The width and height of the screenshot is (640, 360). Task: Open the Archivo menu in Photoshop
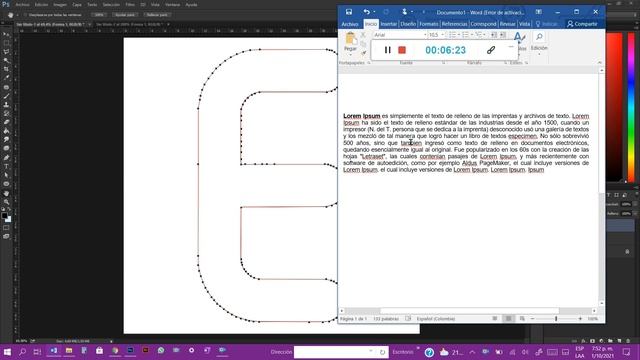coord(22,4)
